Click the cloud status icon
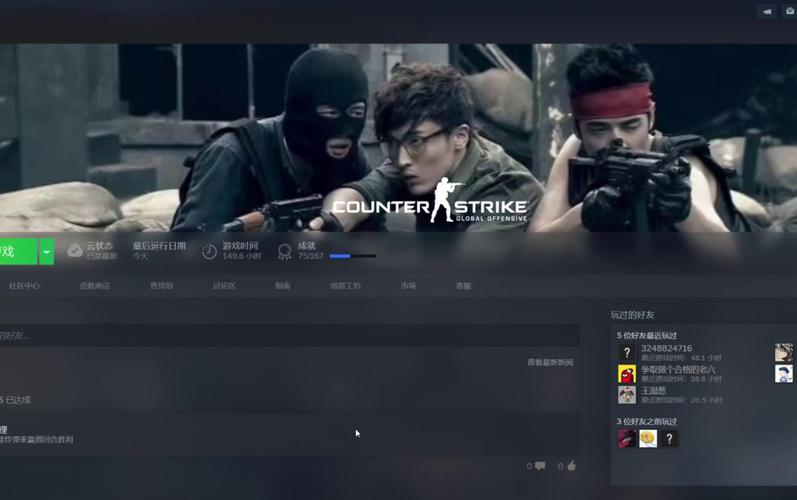This screenshot has width=797, height=500. click(75, 251)
